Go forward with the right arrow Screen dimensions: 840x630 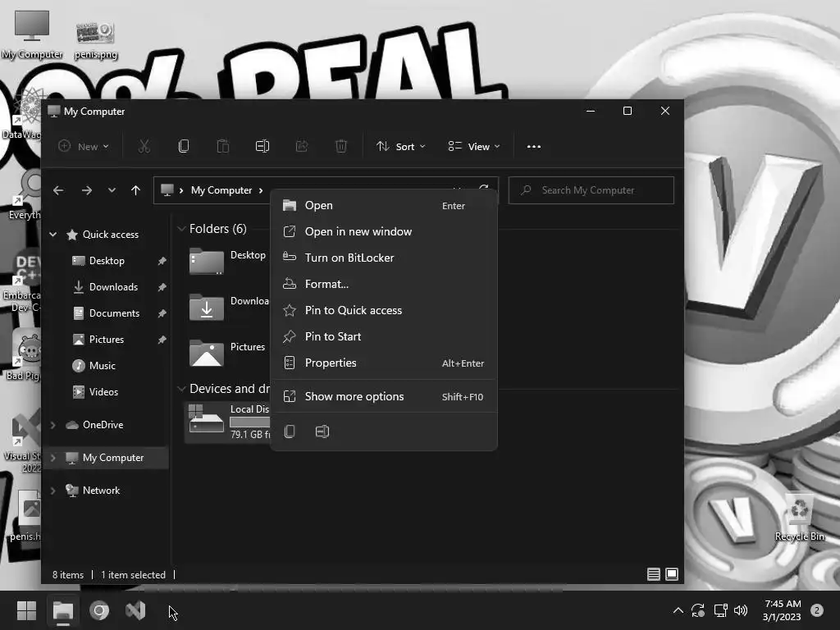(x=87, y=190)
